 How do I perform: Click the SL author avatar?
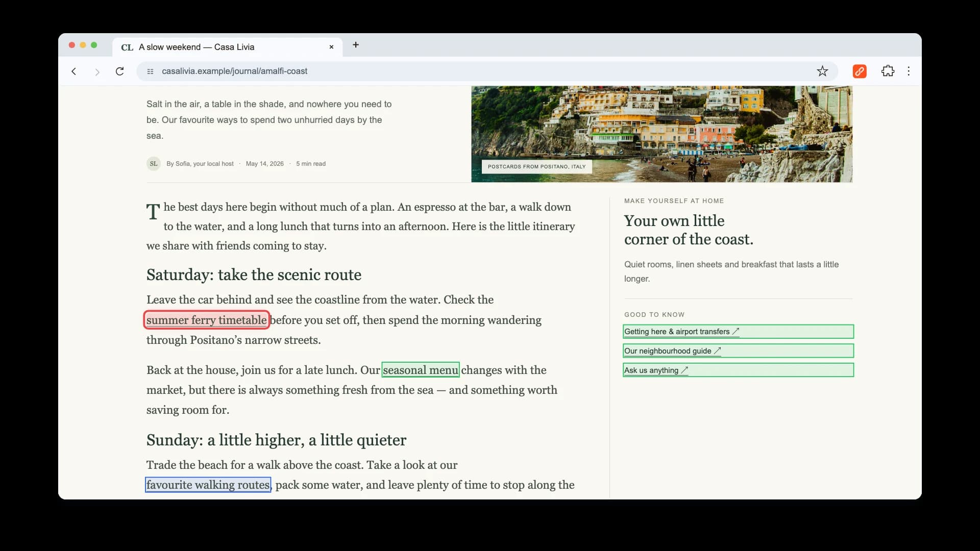154,164
